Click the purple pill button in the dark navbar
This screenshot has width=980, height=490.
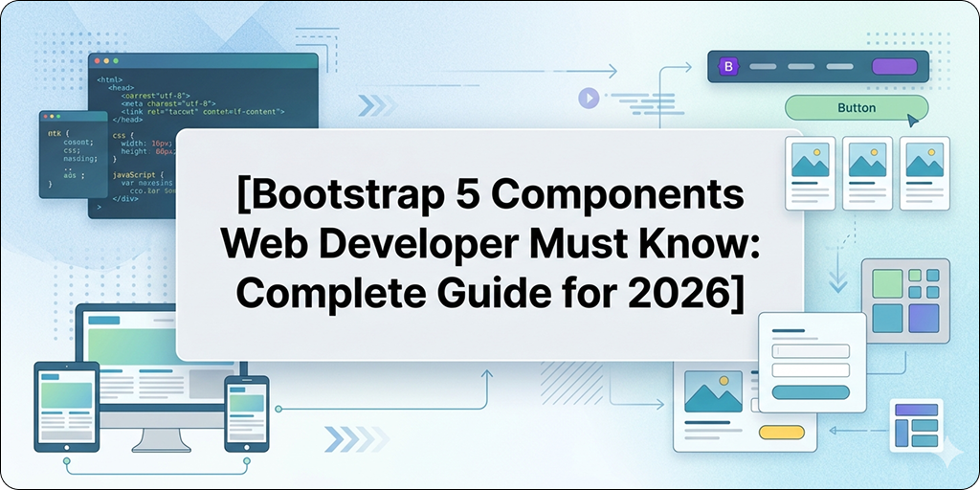pyautogui.click(x=895, y=67)
